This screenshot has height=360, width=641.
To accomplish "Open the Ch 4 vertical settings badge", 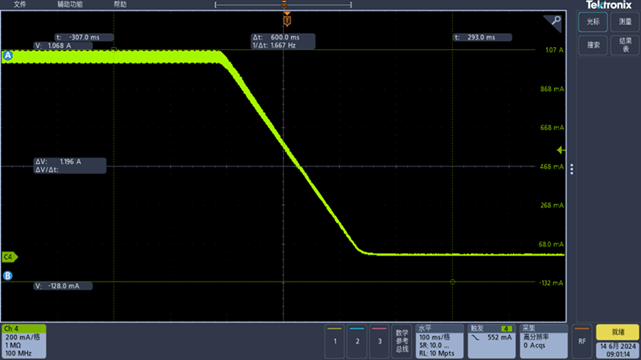I will click(24, 341).
